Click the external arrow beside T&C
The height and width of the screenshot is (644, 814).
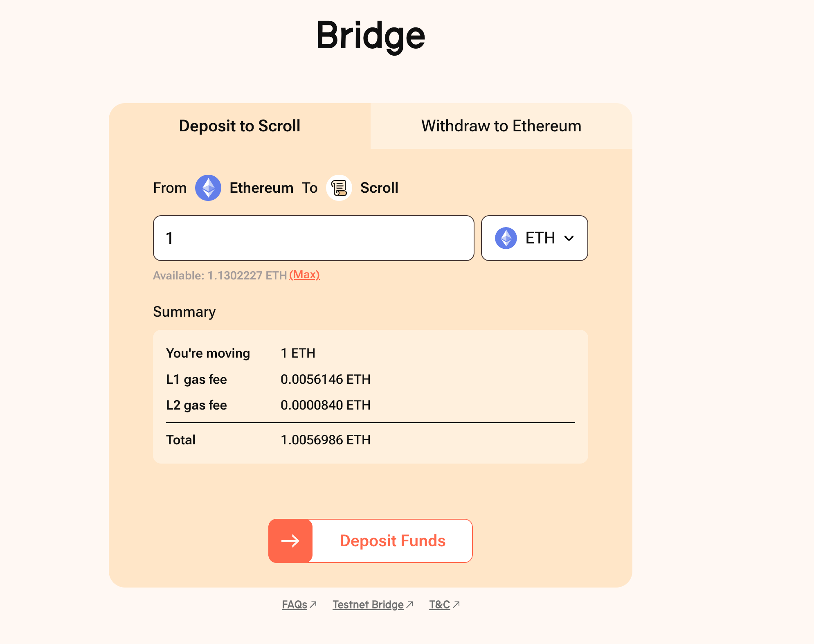click(x=456, y=604)
